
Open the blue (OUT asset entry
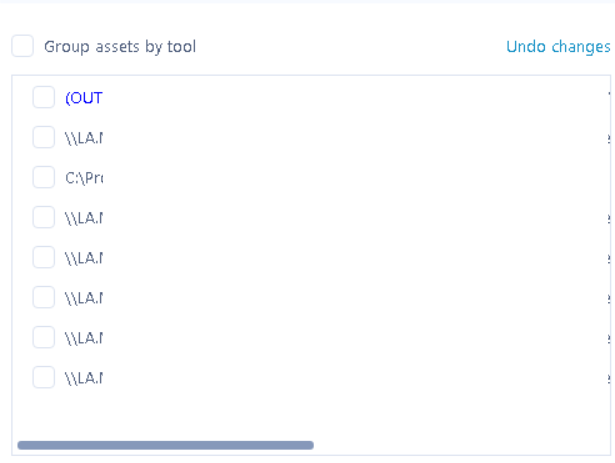tap(84, 98)
